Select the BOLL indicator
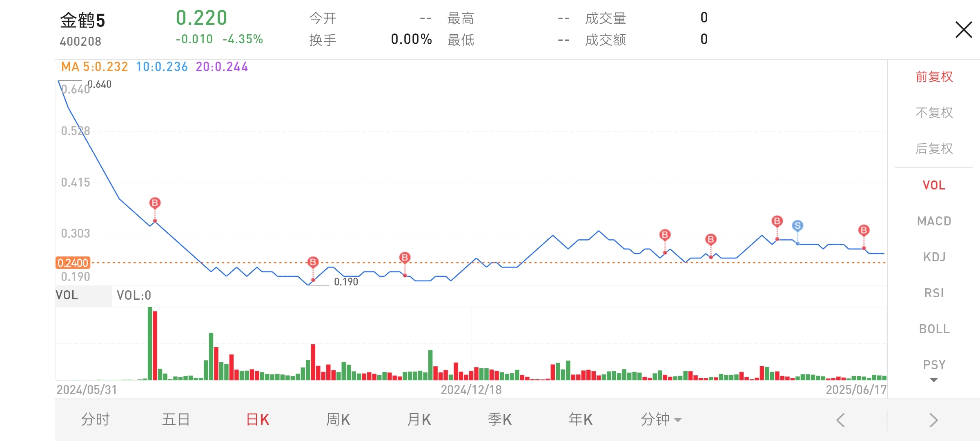The height and width of the screenshot is (441, 980). pyautogui.click(x=934, y=329)
